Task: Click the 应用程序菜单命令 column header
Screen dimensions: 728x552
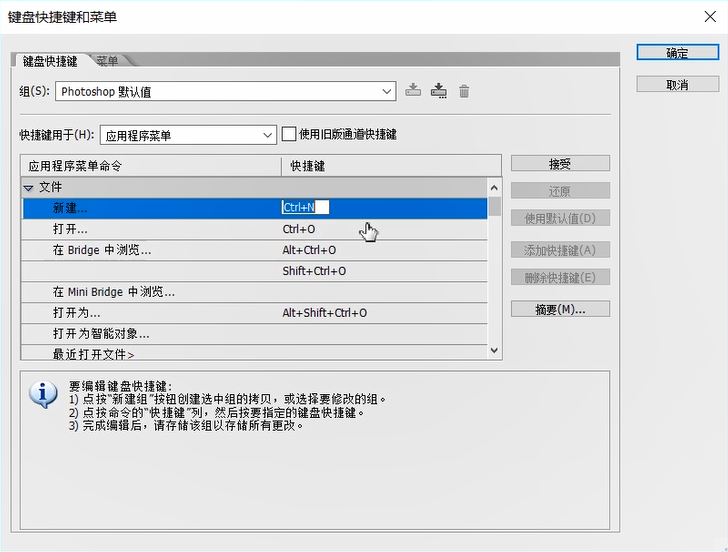Action: (x=151, y=166)
